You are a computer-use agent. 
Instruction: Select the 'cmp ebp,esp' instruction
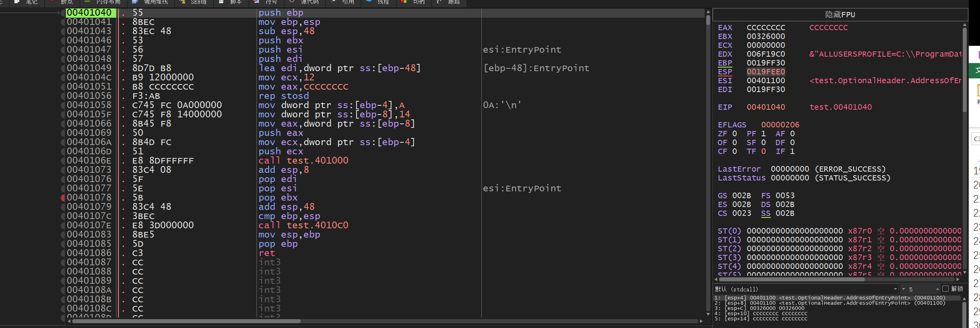click(289, 216)
